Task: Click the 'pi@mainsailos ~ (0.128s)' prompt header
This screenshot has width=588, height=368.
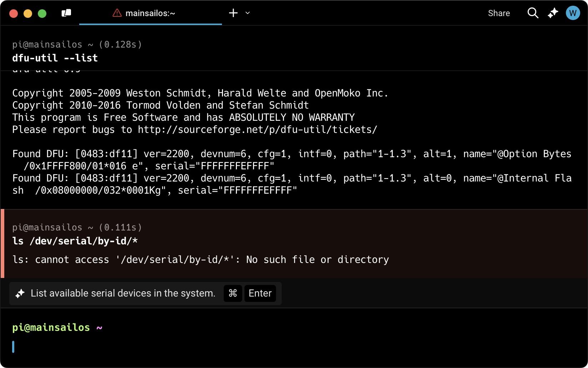Action: [x=77, y=44]
